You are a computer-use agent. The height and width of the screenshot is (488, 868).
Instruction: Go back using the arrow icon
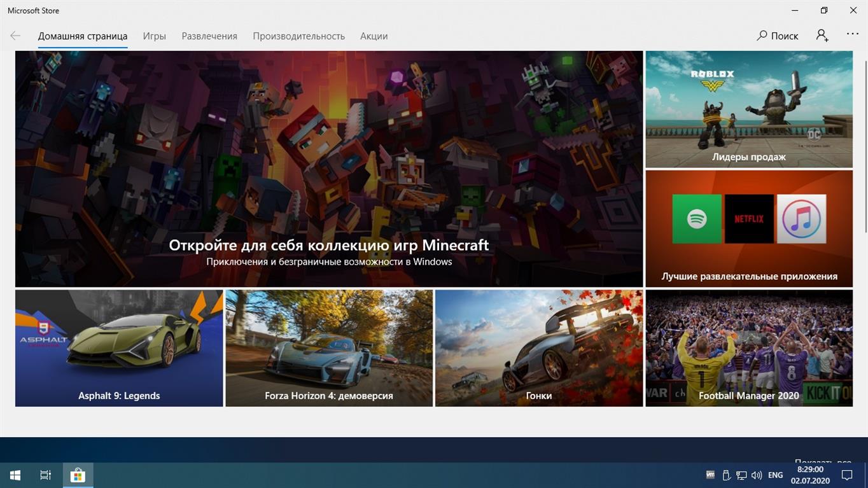pyautogui.click(x=15, y=36)
